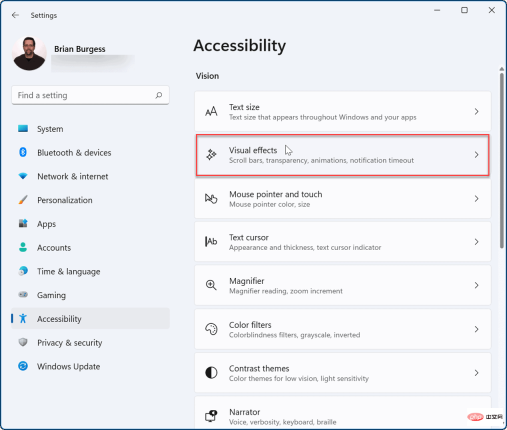Viewport: 507px width, 430px height.
Task: Click the Contrast themes half-circle icon
Action: tap(211, 372)
